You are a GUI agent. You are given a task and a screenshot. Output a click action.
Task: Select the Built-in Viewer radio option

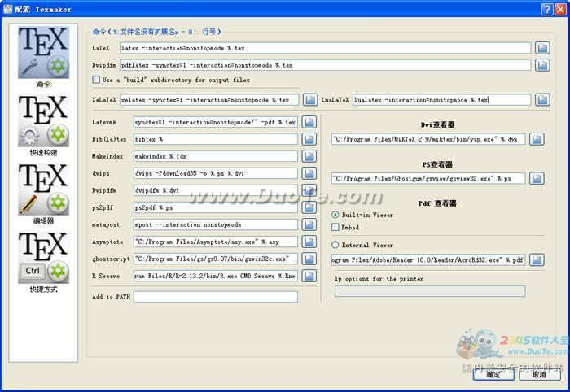pos(335,215)
